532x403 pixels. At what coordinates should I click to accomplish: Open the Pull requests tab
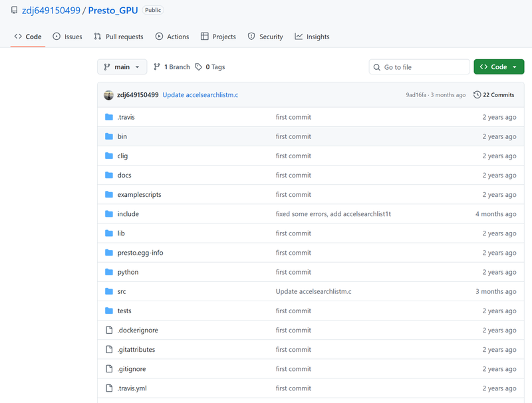point(120,37)
